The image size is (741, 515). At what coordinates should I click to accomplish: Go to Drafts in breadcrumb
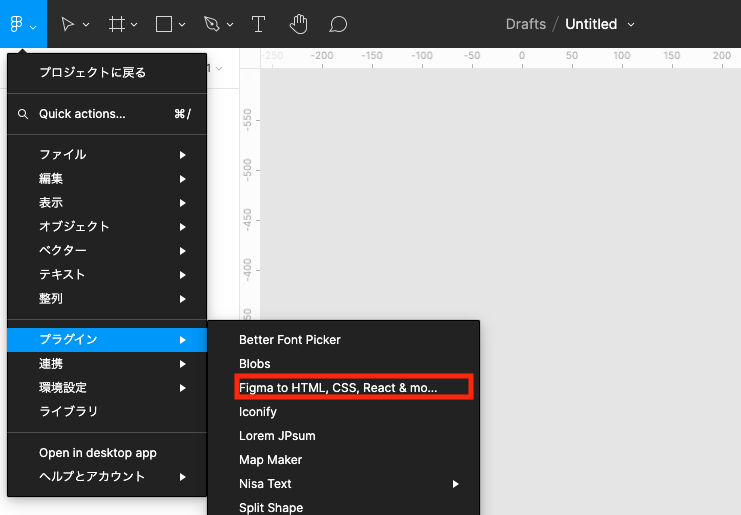(526, 24)
